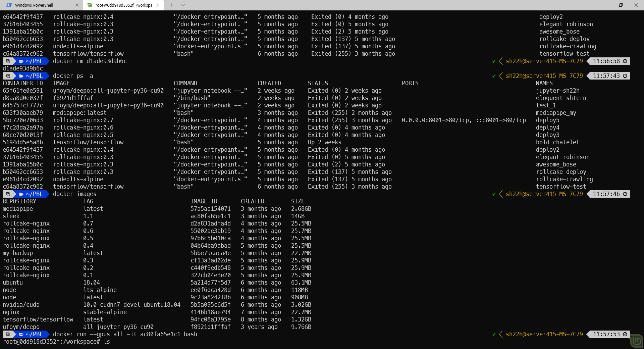Minimize the terminal window

tap(605, 5)
